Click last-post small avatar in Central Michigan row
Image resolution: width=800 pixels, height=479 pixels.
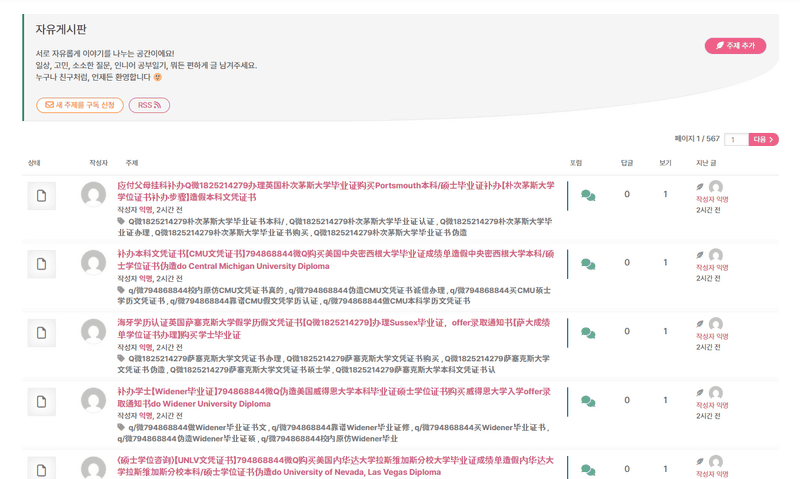(x=716, y=255)
